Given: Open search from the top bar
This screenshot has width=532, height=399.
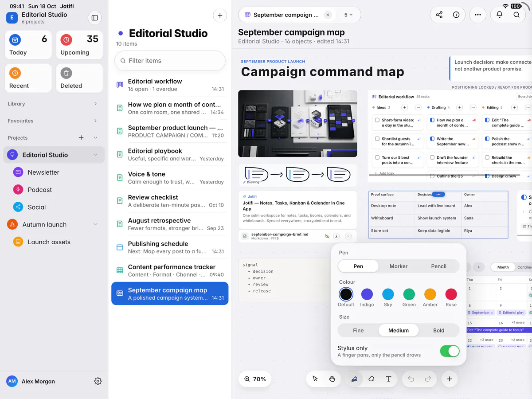Looking at the screenshot, I should click(x=516, y=15).
